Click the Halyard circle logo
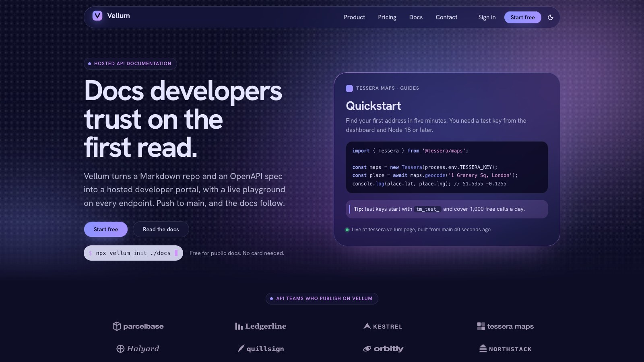The width and height of the screenshot is (644, 362). 120,349
